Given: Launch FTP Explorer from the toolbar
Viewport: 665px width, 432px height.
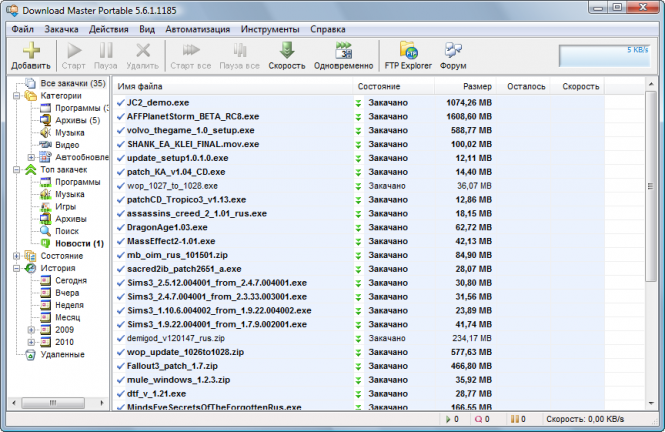Looking at the screenshot, I should coord(408,50).
